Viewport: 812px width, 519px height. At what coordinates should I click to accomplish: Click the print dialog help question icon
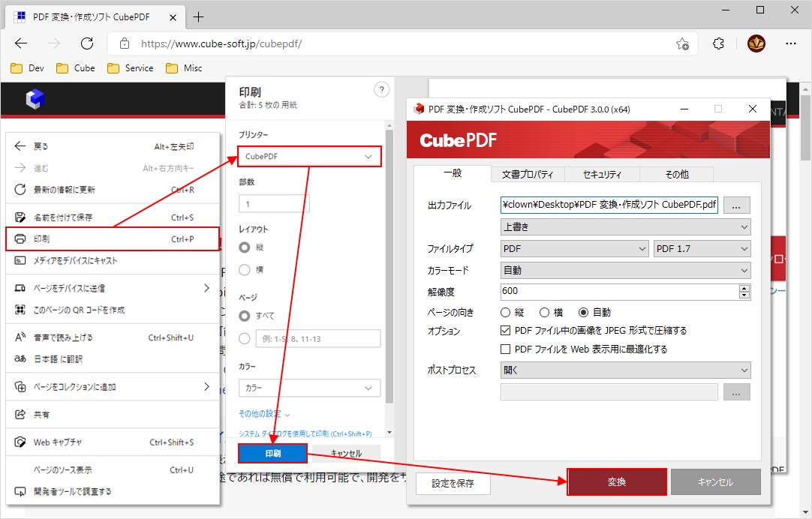[382, 90]
